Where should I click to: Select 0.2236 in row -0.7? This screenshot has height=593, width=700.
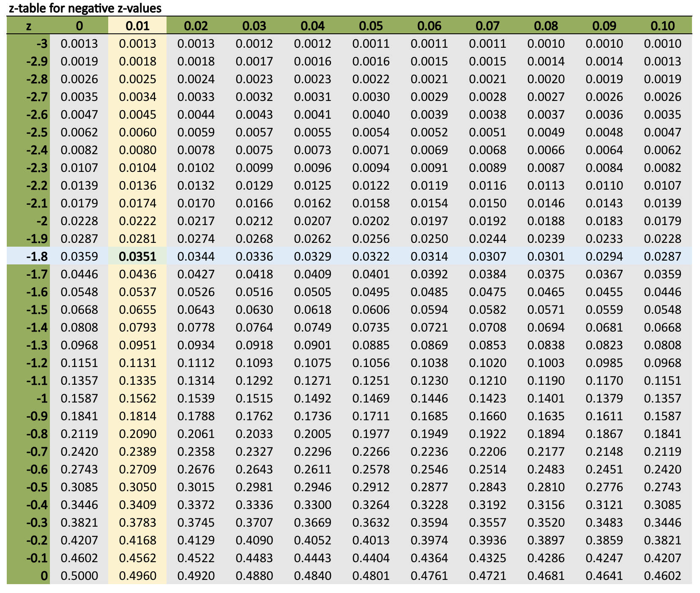(x=429, y=452)
